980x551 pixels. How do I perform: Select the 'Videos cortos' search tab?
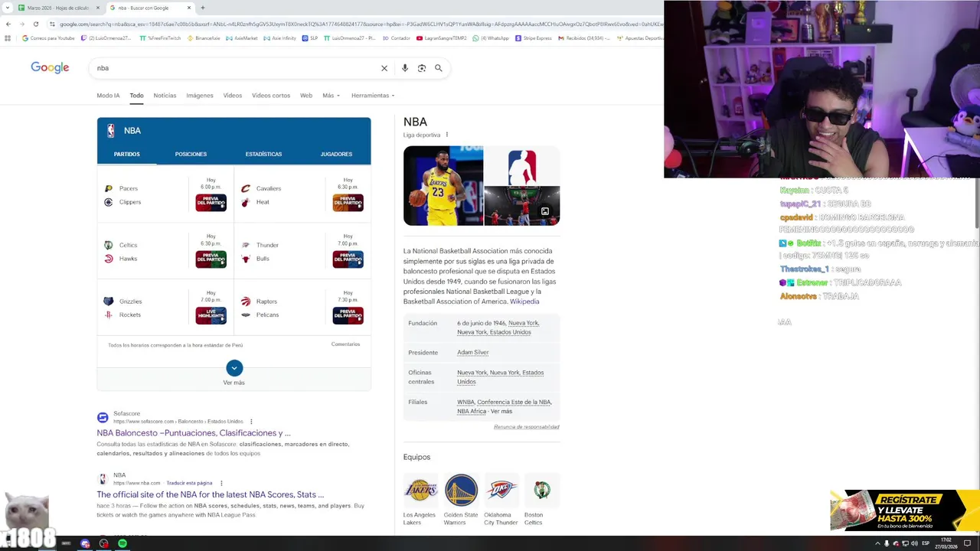click(271, 96)
